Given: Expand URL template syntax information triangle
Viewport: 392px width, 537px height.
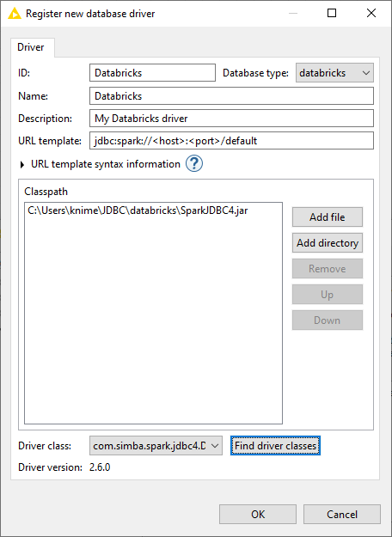Looking at the screenshot, I should (x=22, y=165).
